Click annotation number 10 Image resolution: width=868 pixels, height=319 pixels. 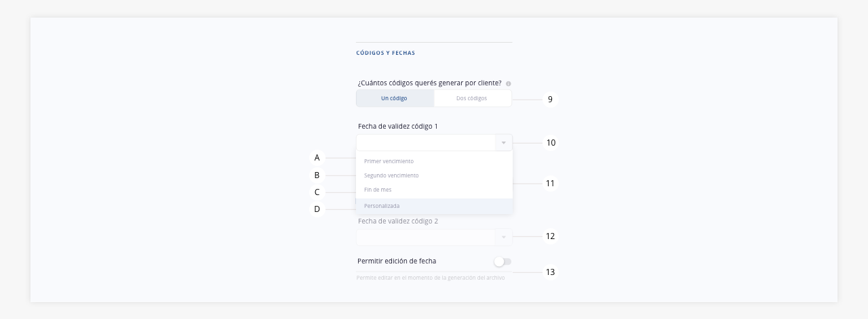[551, 143]
